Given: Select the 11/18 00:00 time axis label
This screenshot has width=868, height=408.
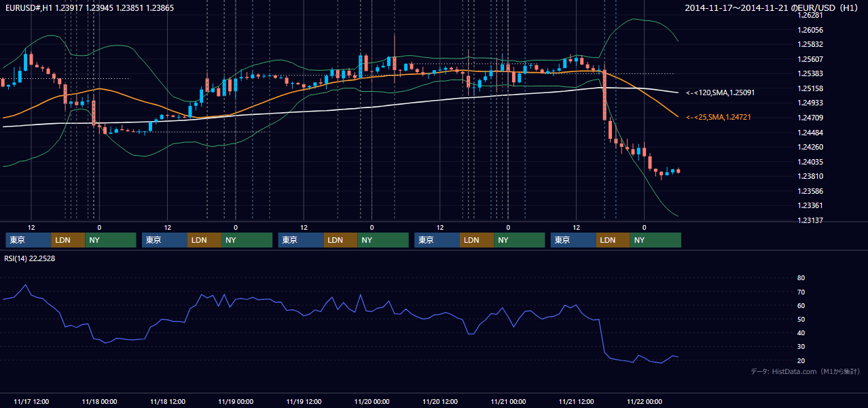Looking at the screenshot, I should click(99, 401).
